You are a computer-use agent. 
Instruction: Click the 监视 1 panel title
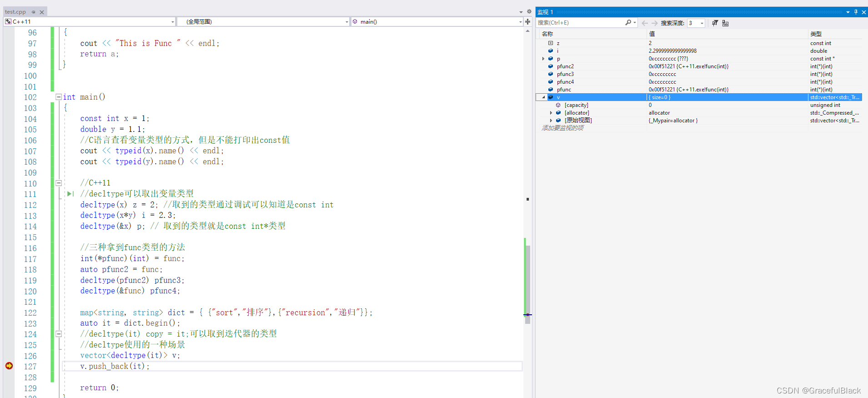point(545,12)
